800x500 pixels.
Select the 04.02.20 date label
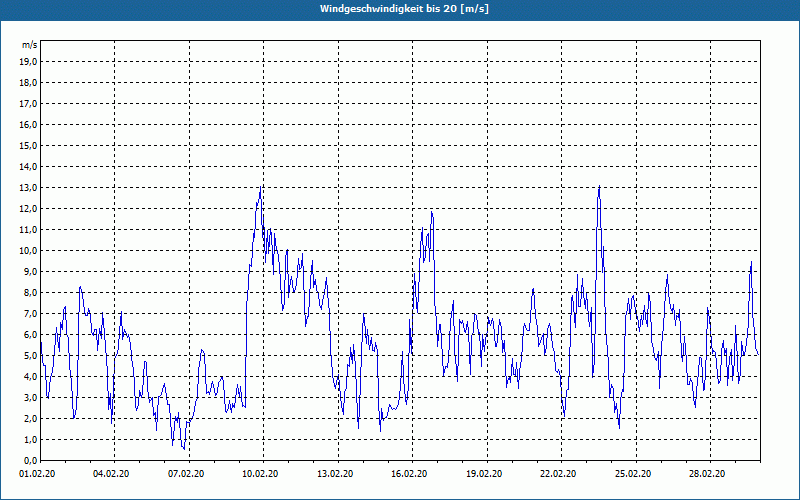[x=112, y=474]
